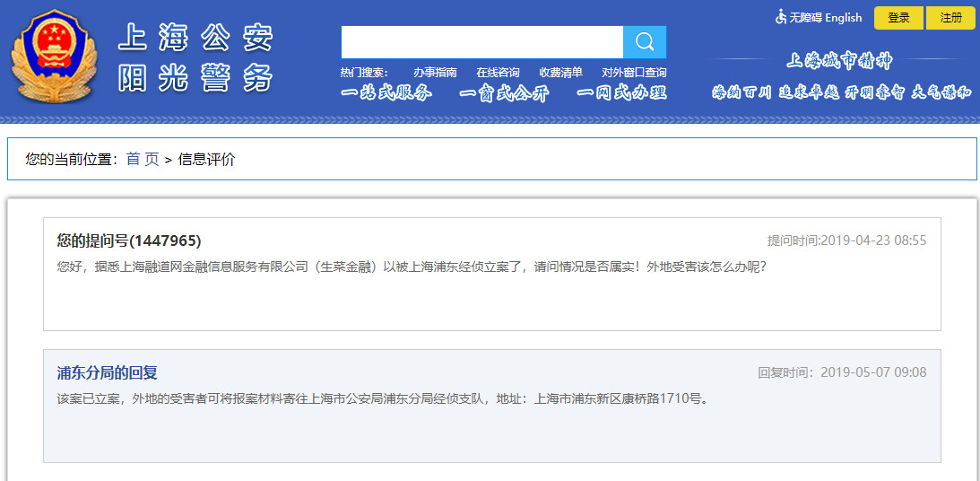980x481 pixels.
Task: Click the heading 浦东分局的回复
Action: point(107,372)
